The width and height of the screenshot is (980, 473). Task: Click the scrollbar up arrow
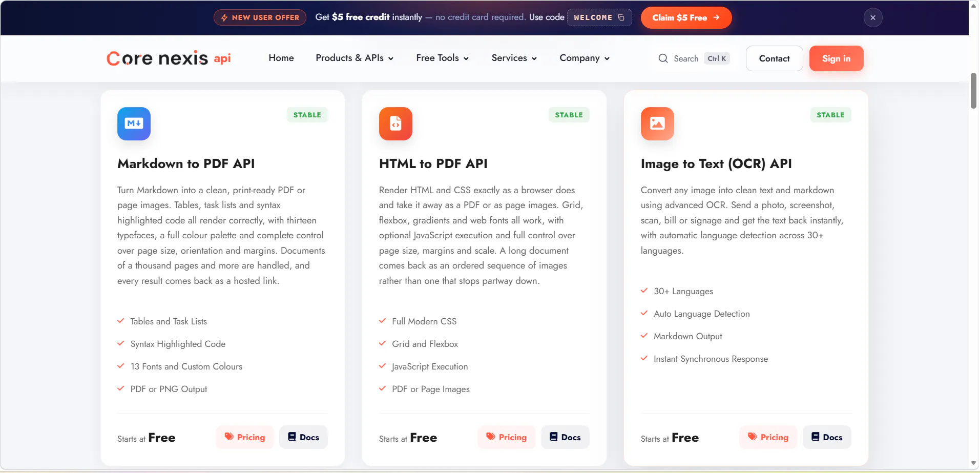pos(974,6)
